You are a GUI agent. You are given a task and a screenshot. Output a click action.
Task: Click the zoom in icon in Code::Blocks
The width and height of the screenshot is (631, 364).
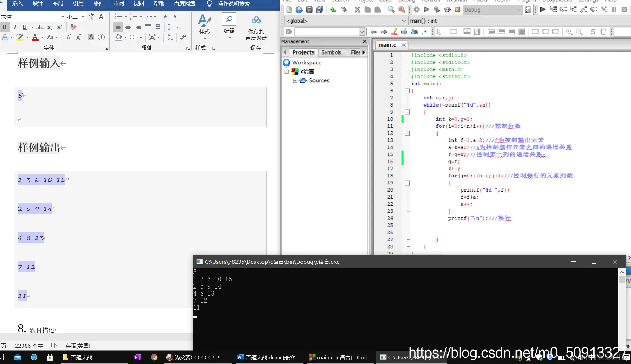tap(569, 32)
